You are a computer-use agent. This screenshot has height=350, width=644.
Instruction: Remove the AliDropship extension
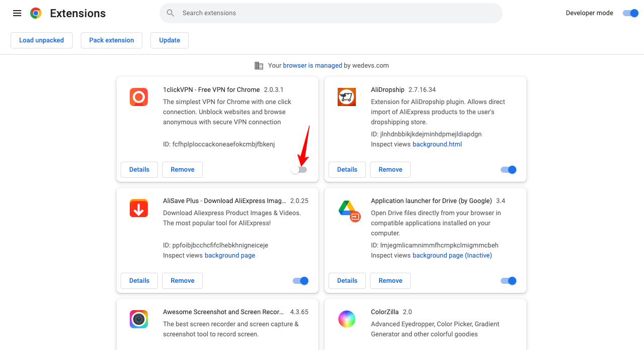390,170
